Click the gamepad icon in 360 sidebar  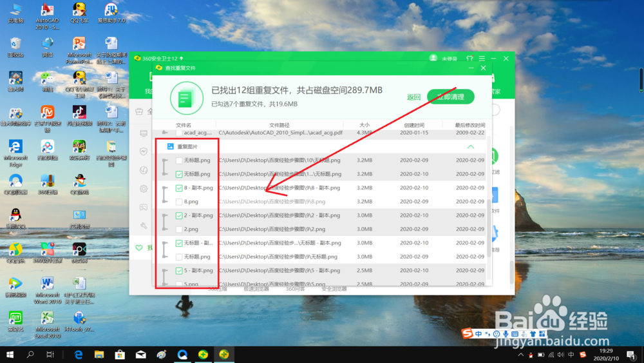(x=144, y=207)
